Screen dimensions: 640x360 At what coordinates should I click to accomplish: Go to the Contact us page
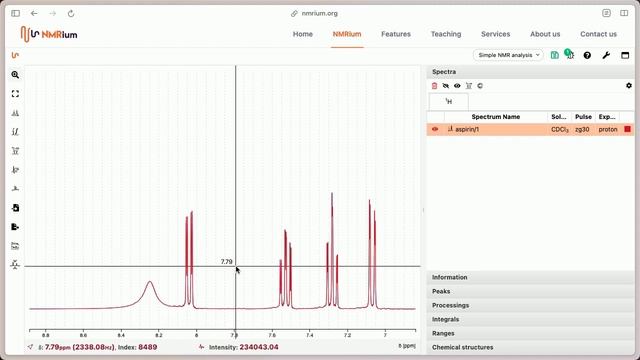(x=598, y=34)
